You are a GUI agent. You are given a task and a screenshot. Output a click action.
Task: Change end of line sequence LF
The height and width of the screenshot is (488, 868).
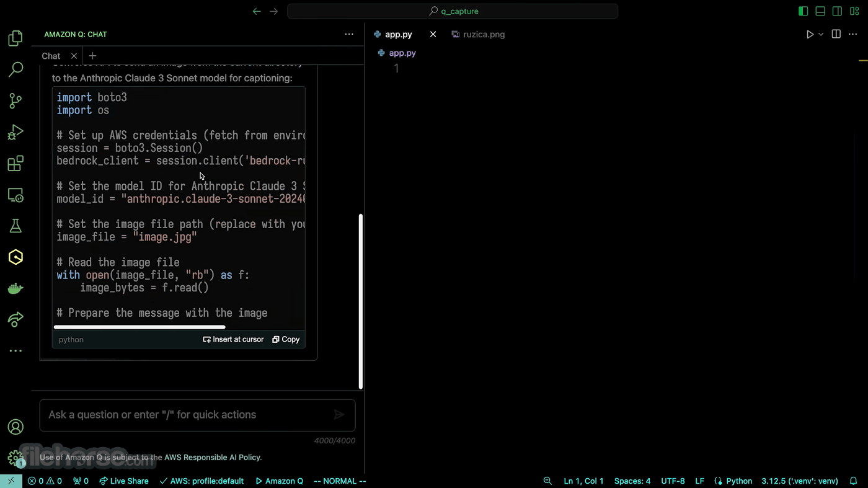click(699, 481)
